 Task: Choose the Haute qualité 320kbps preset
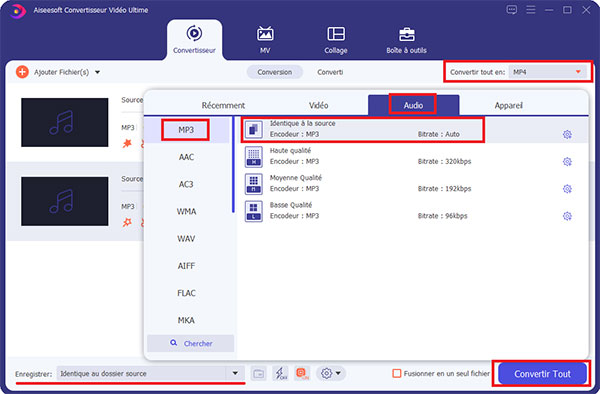[x=412, y=156]
